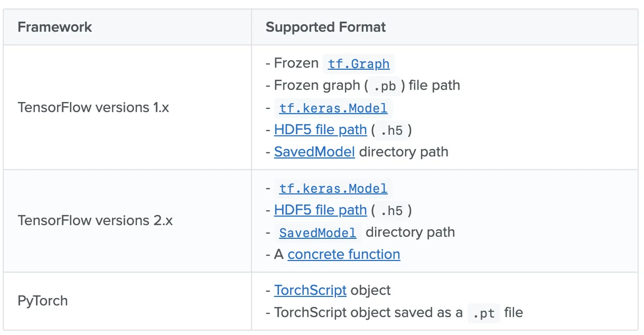Viewport: 644px width, 335px height.
Task: Open the tf.Graph link
Action: (358, 63)
